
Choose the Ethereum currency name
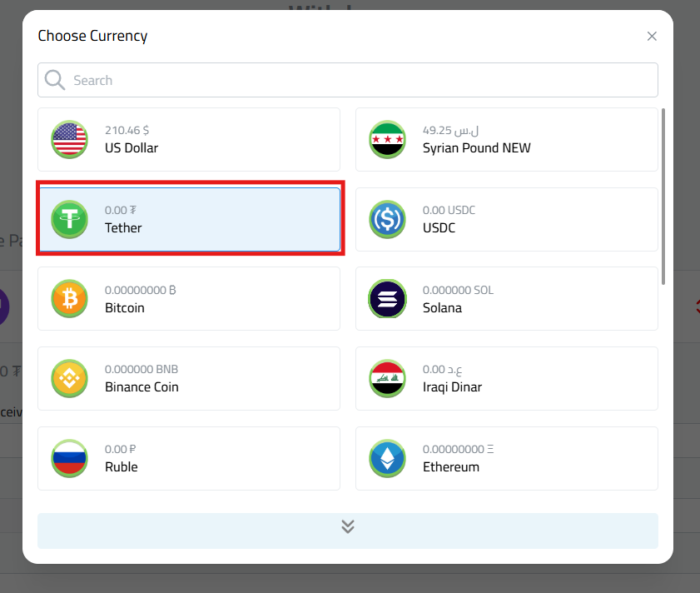[451, 467]
